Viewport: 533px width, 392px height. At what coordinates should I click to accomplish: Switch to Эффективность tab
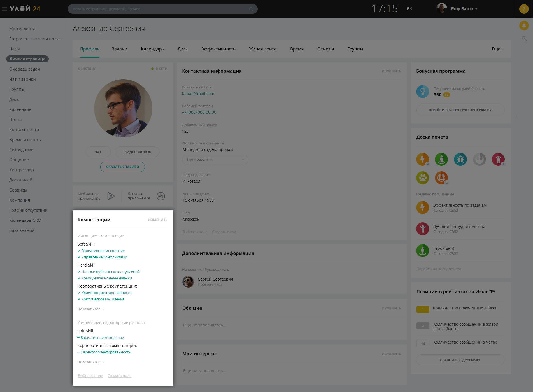(x=218, y=49)
